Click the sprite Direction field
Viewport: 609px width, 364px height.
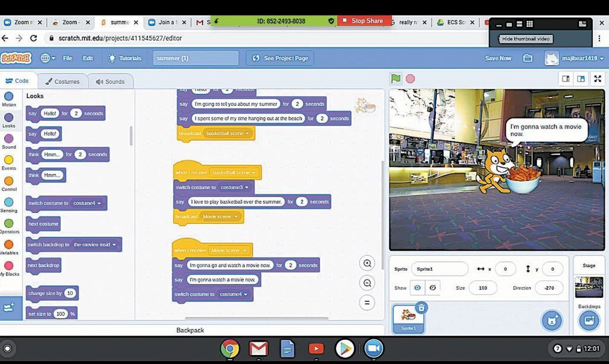tap(549, 288)
